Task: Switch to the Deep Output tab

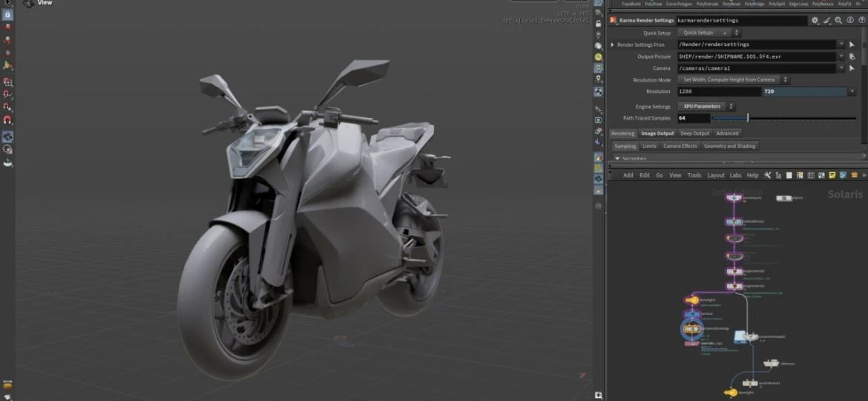Action: click(x=694, y=134)
